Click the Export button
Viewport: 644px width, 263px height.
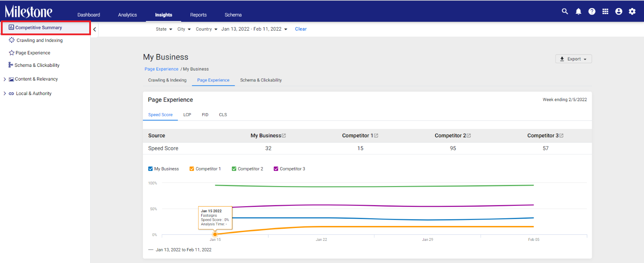click(574, 59)
